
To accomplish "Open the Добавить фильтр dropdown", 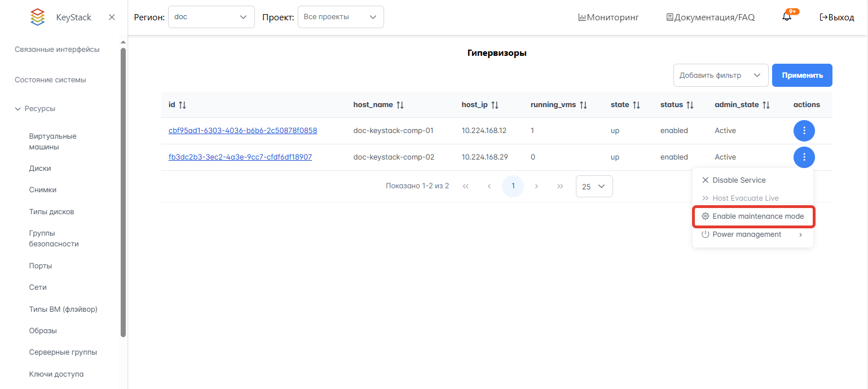I will (720, 76).
